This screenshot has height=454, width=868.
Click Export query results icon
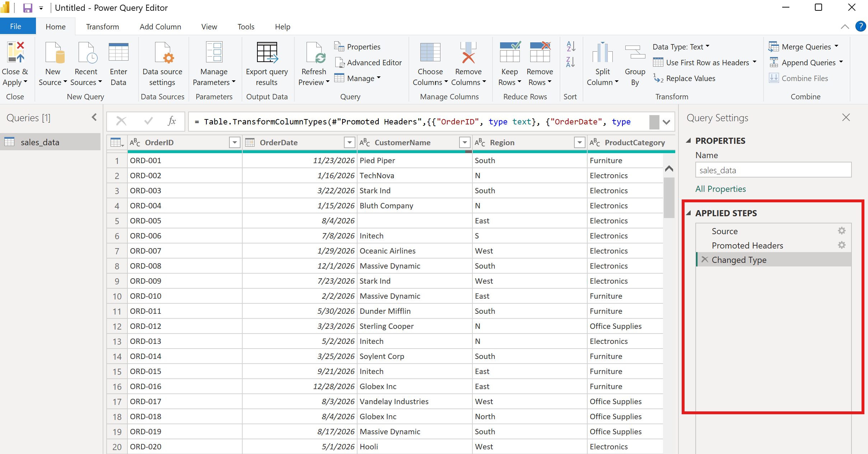[267, 52]
